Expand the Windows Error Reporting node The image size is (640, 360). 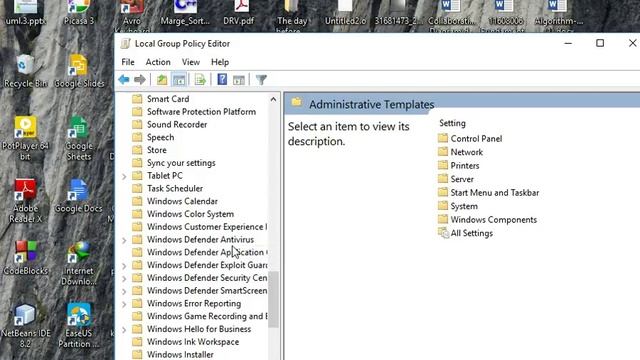tap(124, 304)
